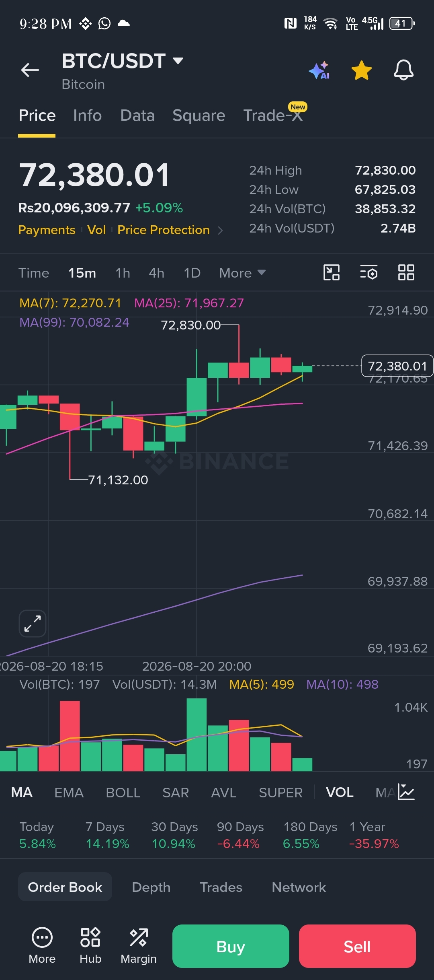The image size is (434, 980).
Task: Open the chart indicator settings icon
Action: (368, 272)
